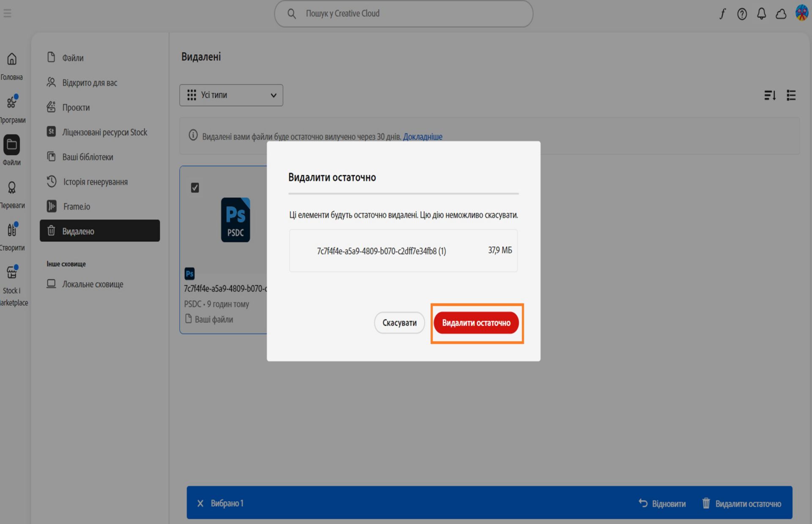Open the fonts f icon
812x524 pixels.
point(723,14)
